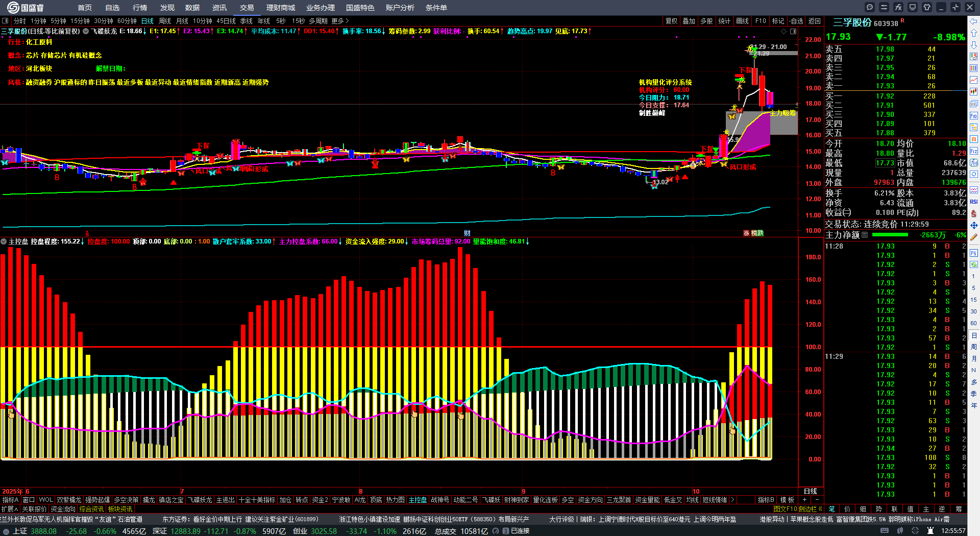Toggle the panel icon left of 分时

pyautogui.click(x=5, y=21)
